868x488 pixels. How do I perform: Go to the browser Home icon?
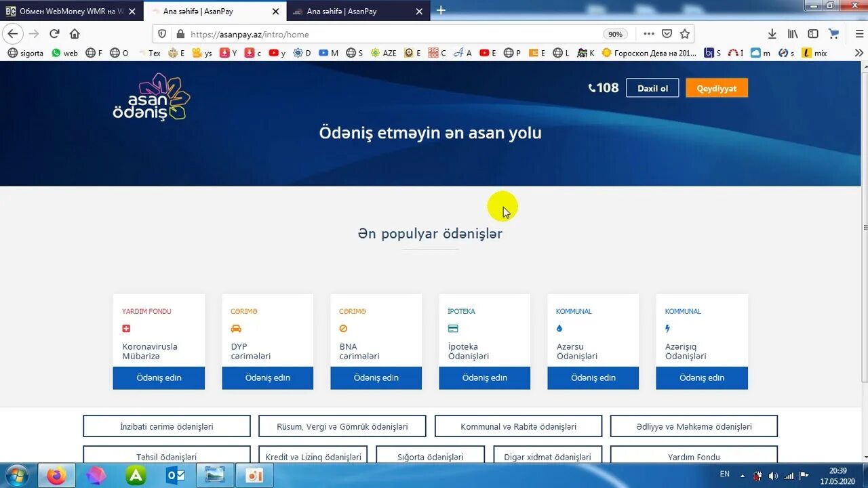[x=75, y=34]
